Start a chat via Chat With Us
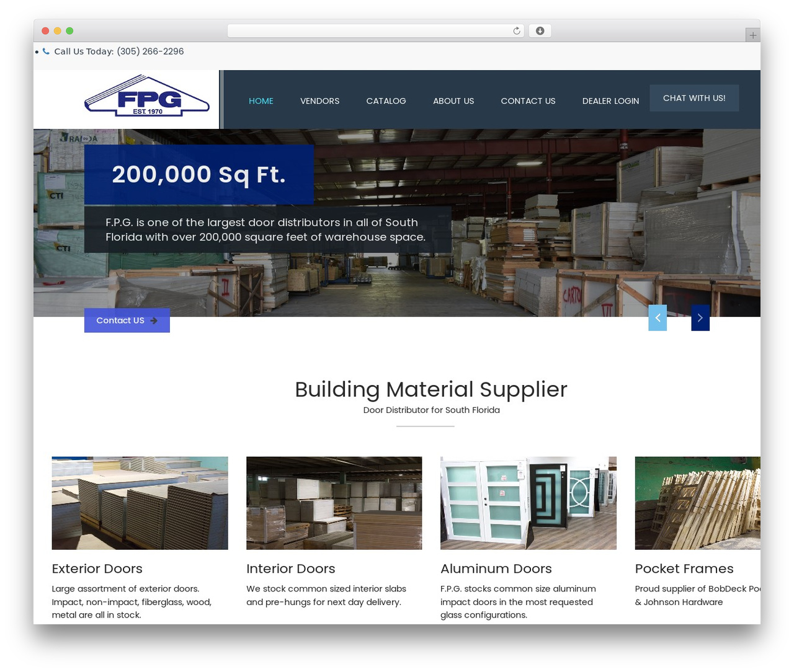This screenshot has width=794, height=672. tap(694, 98)
